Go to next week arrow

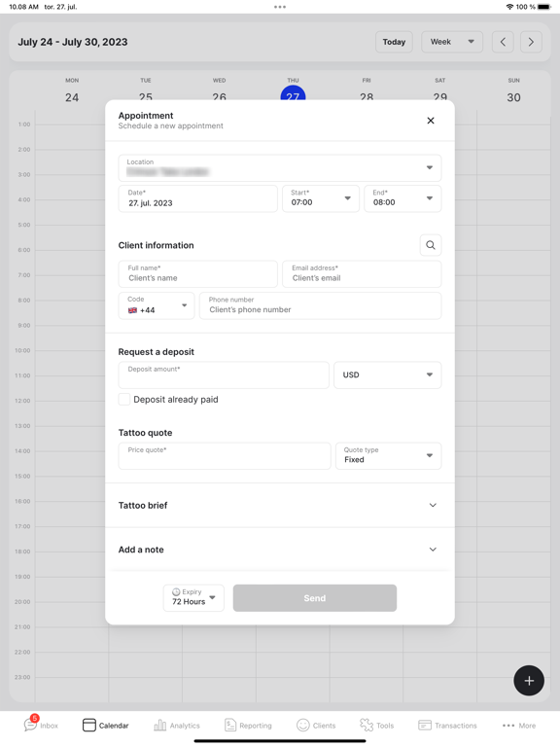[x=531, y=42]
